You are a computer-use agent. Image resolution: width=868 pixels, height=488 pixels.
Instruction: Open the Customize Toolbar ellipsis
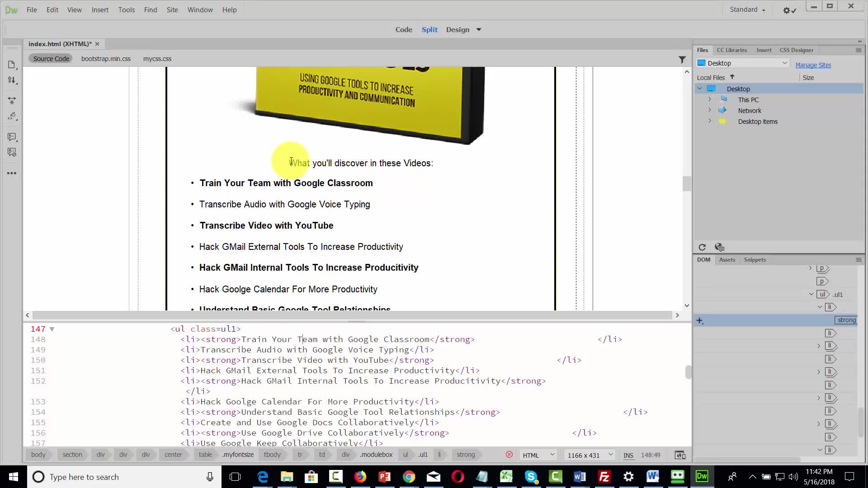pos(12,173)
